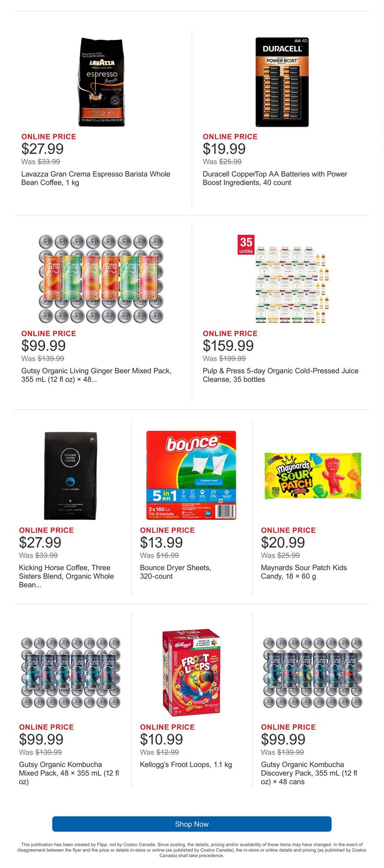Click the Kicking Horse Coffee Three Sisters title

(66, 576)
